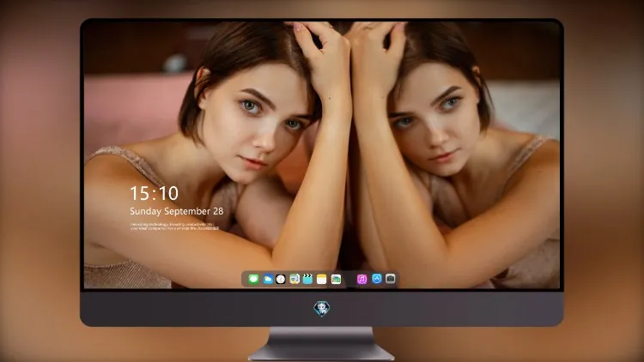
Task: Click the 15:10 clock display
Action: pyautogui.click(x=155, y=193)
